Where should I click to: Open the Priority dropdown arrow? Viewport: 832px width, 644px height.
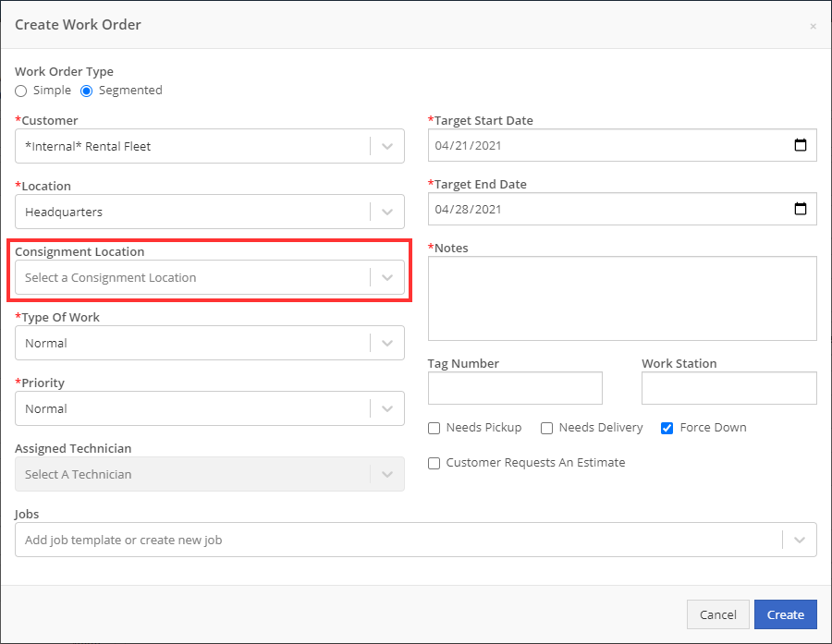click(387, 408)
